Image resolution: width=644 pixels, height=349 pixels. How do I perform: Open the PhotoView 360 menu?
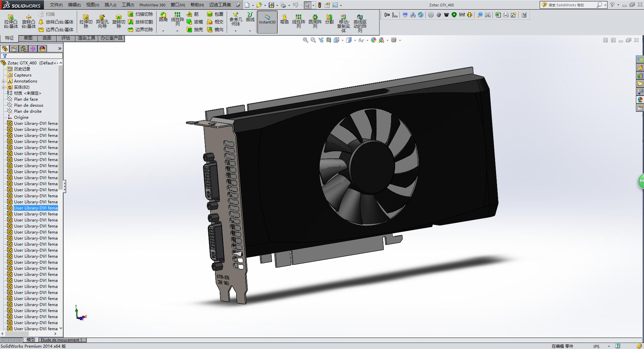point(152,5)
